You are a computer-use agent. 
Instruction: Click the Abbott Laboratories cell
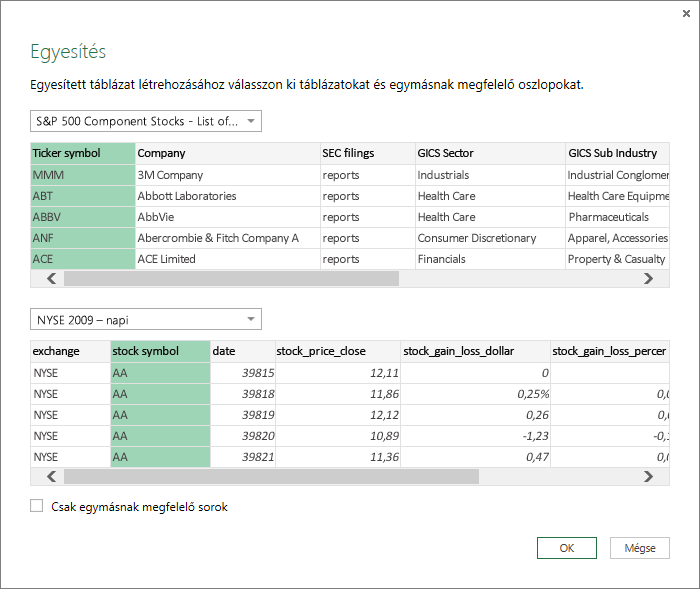[x=228, y=196]
